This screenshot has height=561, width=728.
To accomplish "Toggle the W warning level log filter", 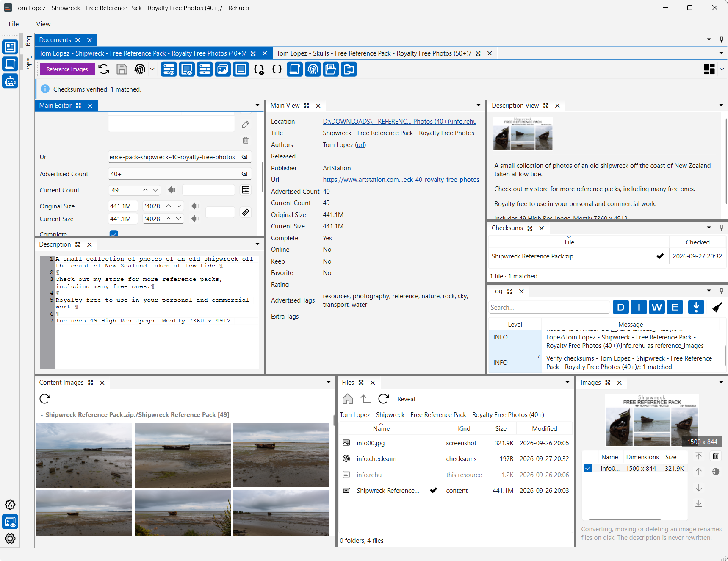I will pyautogui.click(x=657, y=307).
